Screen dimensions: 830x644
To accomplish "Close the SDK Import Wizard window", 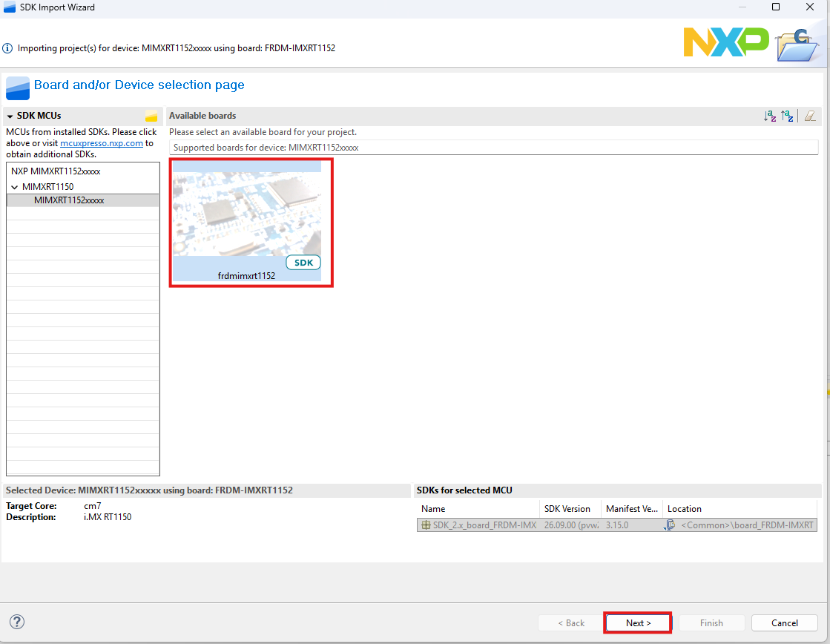I will 809,7.
